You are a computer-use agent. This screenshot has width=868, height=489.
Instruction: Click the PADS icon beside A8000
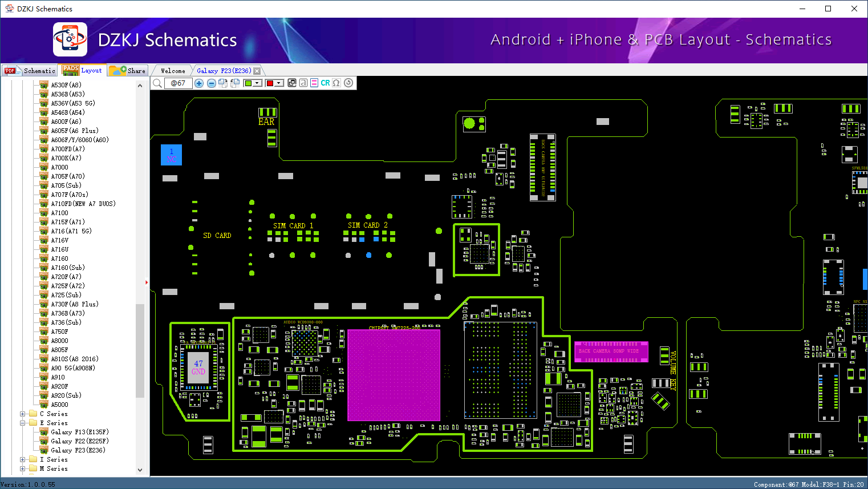tap(44, 340)
